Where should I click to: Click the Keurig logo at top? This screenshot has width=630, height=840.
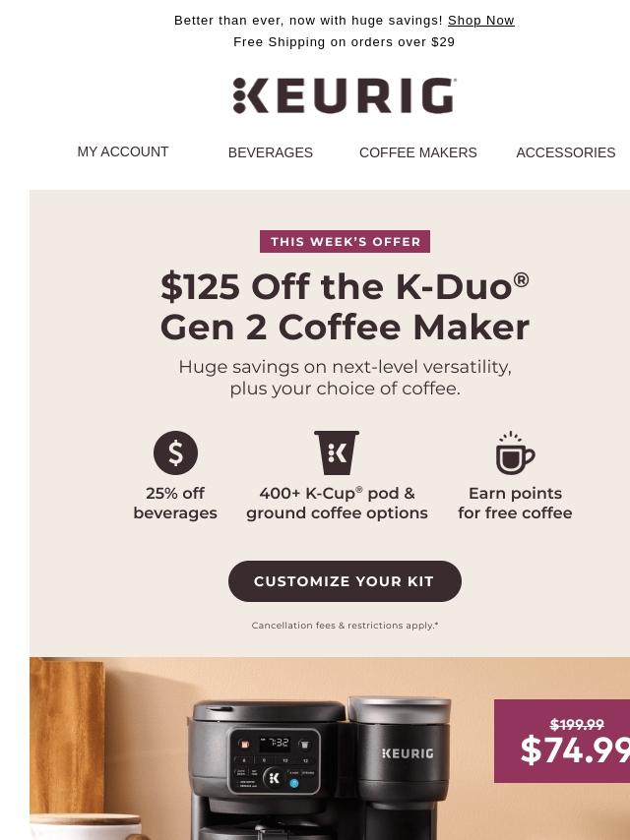coord(345,95)
